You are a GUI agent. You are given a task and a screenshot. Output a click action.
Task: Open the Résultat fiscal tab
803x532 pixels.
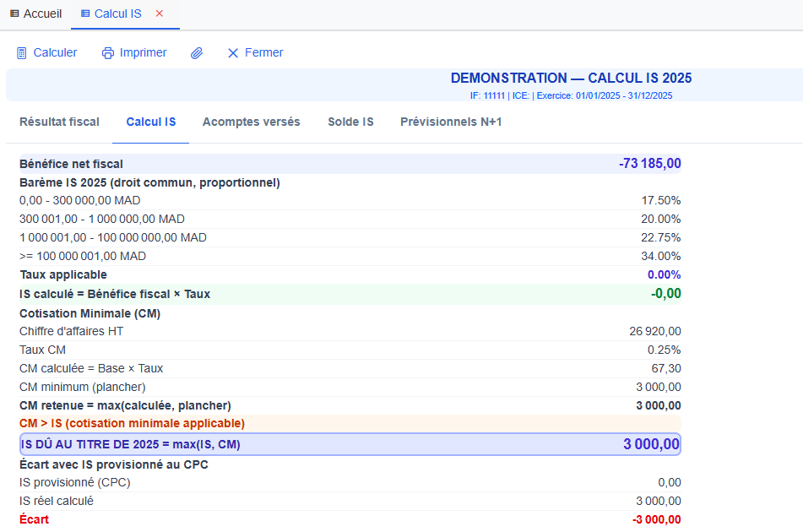(59, 122)
